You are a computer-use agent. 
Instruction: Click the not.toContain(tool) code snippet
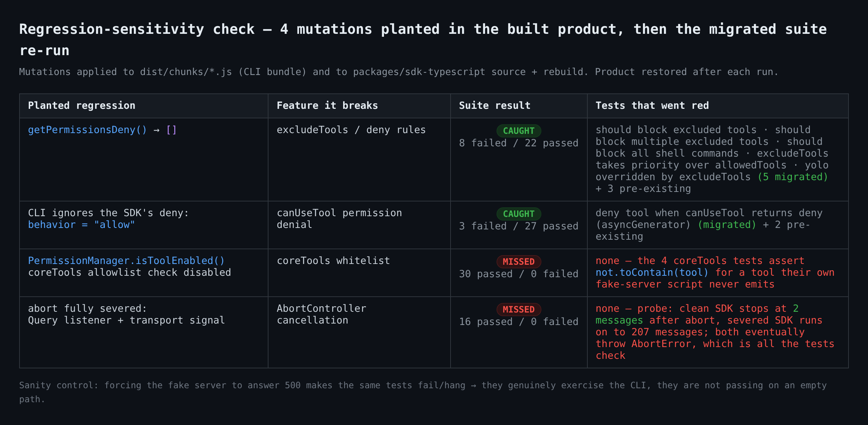652,272
